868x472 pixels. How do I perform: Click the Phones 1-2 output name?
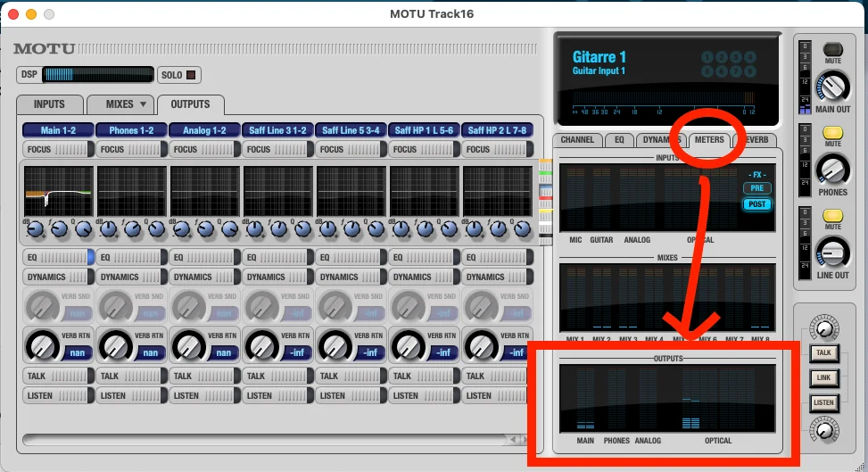click(131, 130)
